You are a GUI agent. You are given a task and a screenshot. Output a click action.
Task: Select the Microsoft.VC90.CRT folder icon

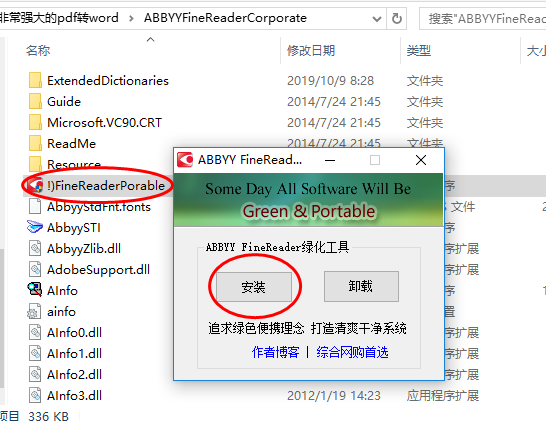(x=35, y=123)
